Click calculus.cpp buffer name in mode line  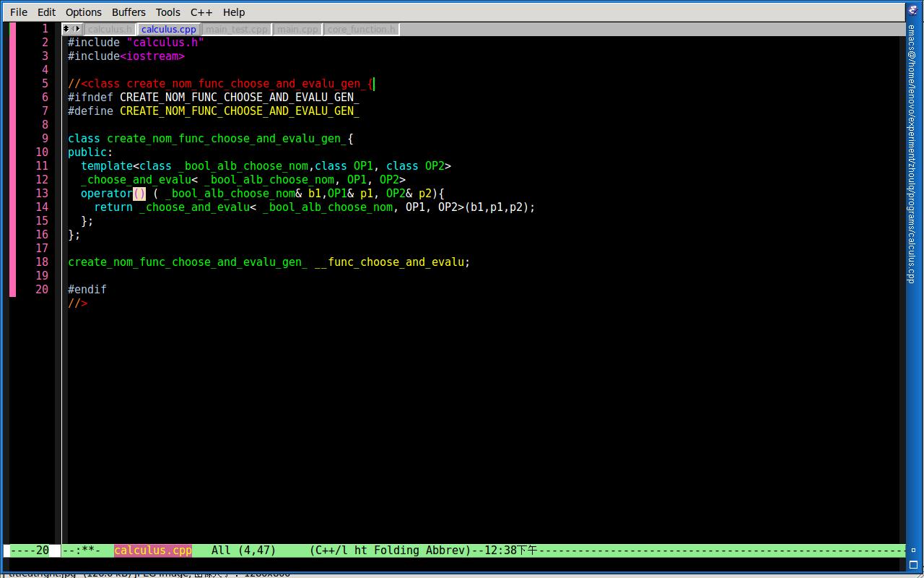153,550
